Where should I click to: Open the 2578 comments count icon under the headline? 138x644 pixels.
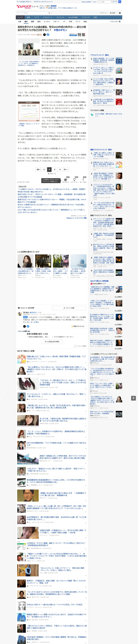pyautogui.click(x=34, y=35)
